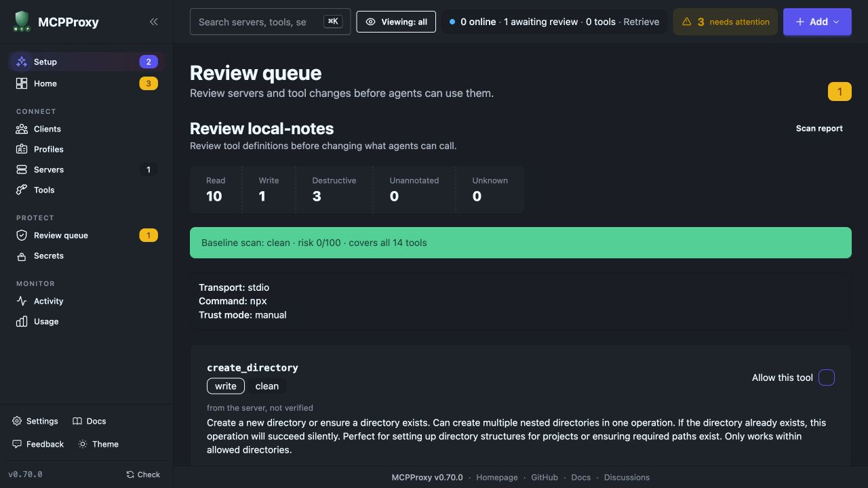Click the Write 1 stat
The width and height of the screenshot is (868, 488).
click(x=269, y=189)
